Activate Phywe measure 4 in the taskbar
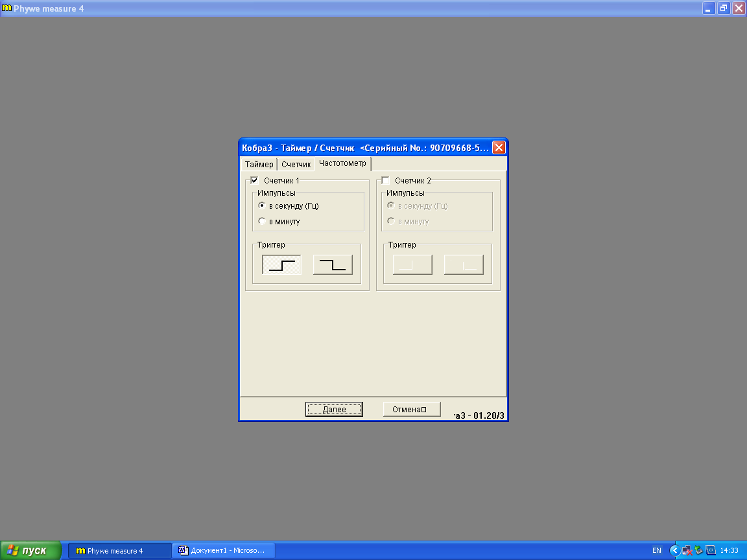 click(119, 551)
